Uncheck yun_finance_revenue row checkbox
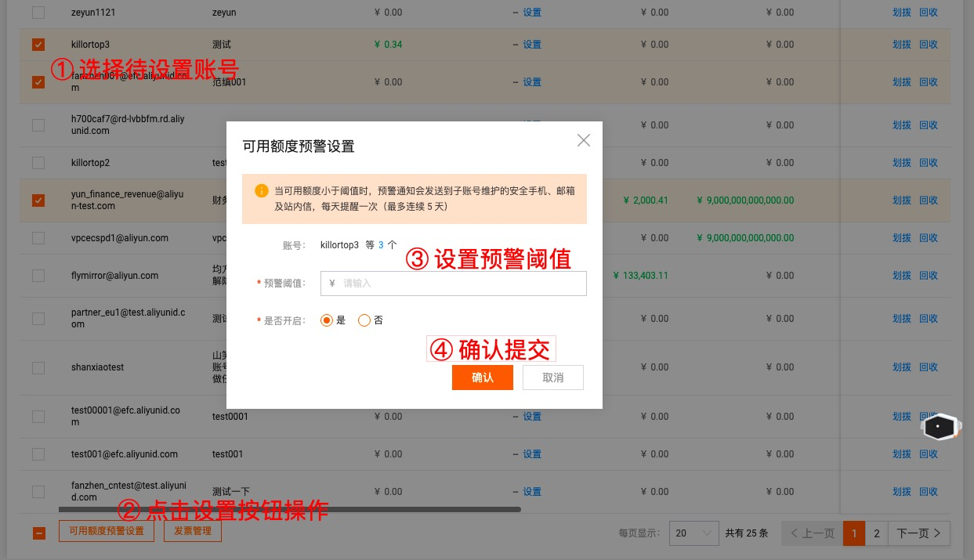 pyautogui.click(x=38, y=201)
